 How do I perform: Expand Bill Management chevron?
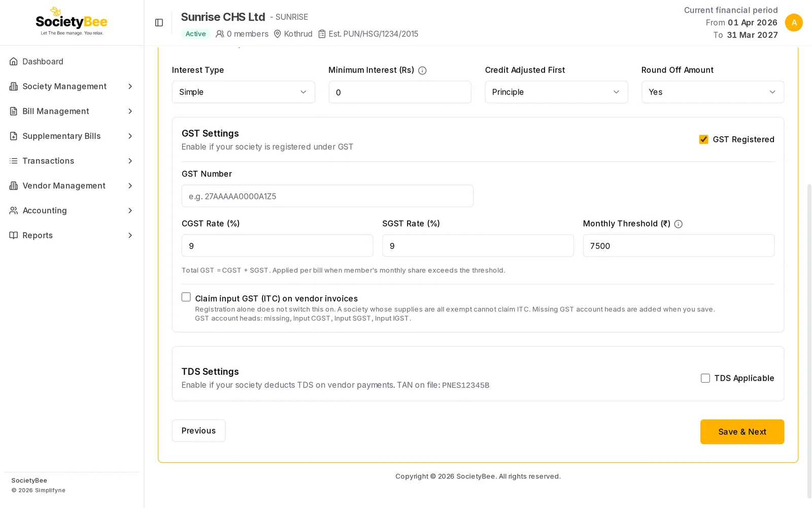coord(130,111)
